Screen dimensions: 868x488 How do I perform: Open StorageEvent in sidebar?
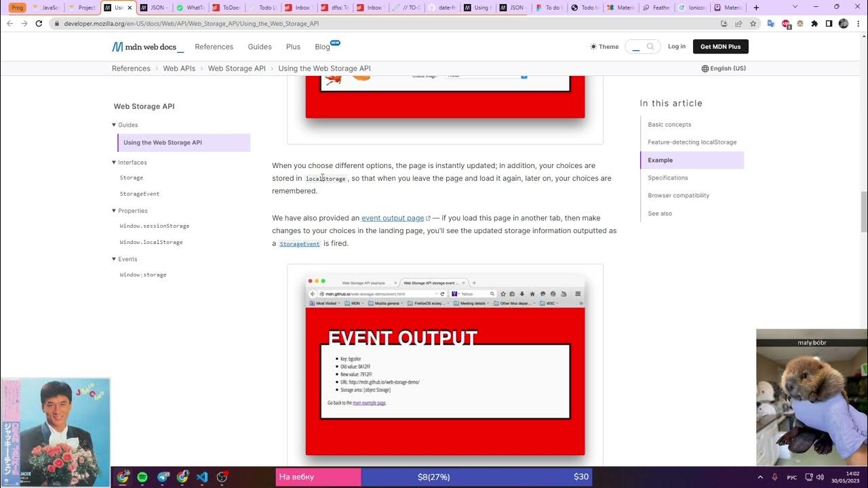click(x=140, y=194)
